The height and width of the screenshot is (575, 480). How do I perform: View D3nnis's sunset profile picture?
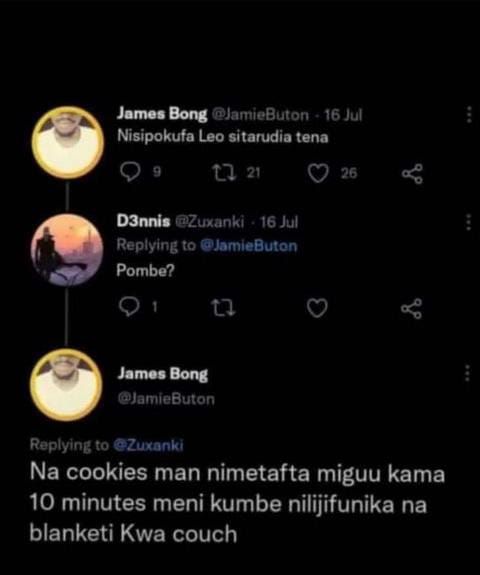click(x=67, y=250)
